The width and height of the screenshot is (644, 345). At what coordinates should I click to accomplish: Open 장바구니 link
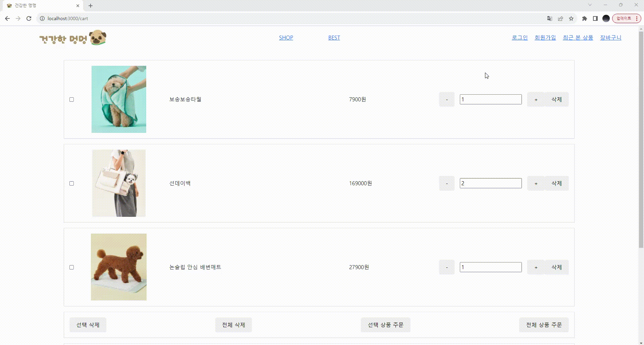(610, 38)
